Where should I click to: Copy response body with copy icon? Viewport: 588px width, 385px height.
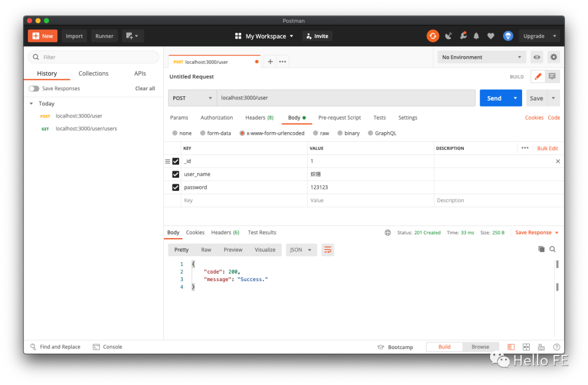(541, 249)
